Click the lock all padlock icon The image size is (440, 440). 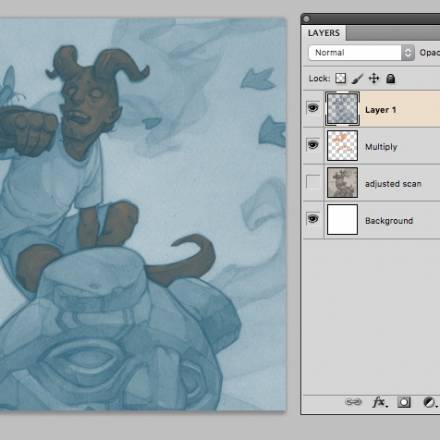391,79
